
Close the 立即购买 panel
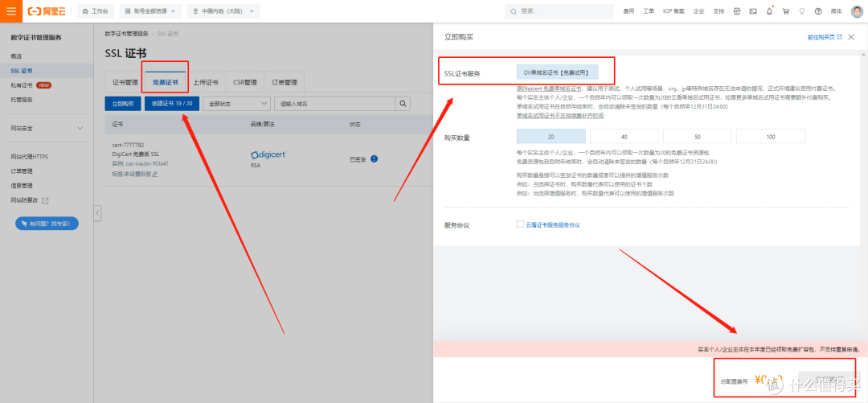point(851,37)
